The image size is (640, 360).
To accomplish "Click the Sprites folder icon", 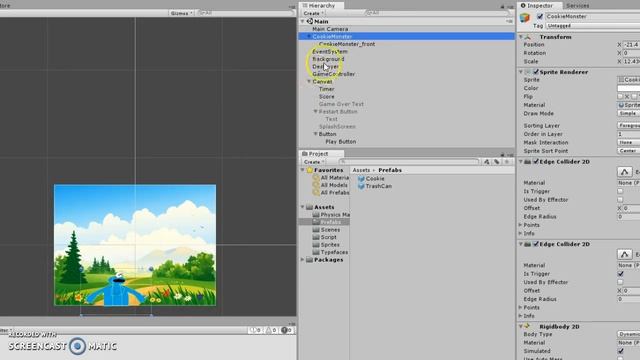I will 316,245.
